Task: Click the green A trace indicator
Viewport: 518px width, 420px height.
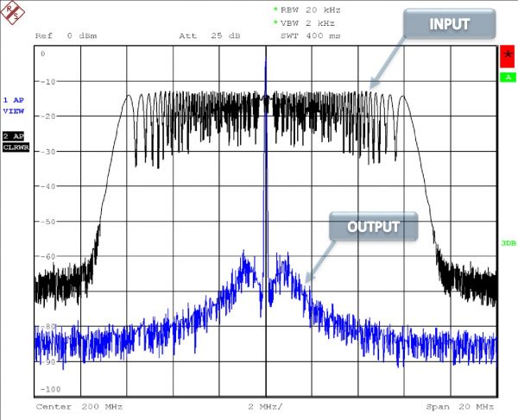Action: pos(507,78)
